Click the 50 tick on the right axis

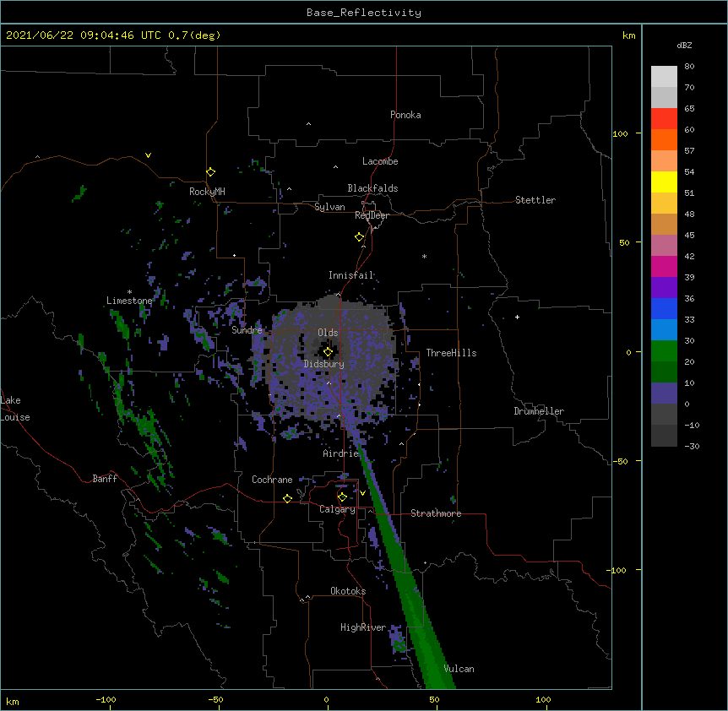click(x=624, y=242)
